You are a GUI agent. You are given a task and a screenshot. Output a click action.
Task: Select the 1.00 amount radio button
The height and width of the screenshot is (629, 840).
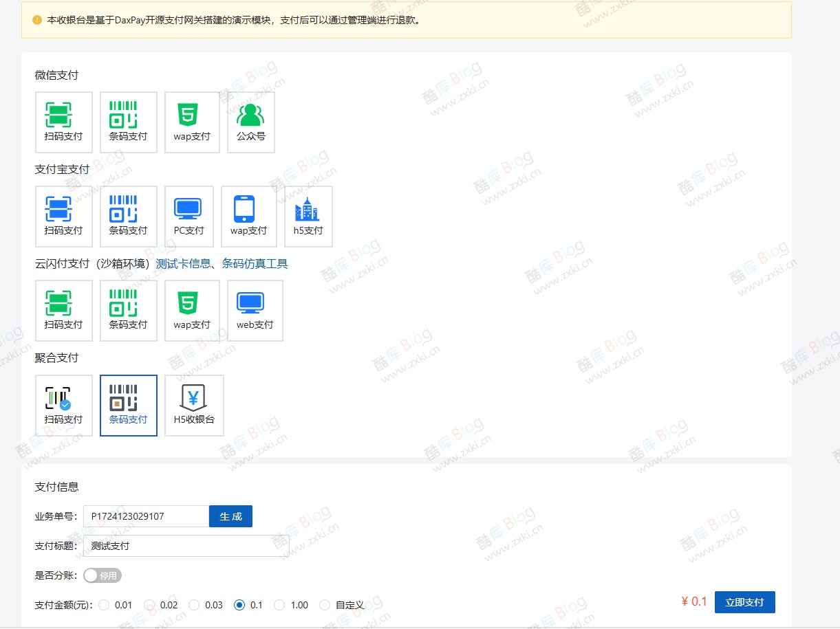click(280, 605)
